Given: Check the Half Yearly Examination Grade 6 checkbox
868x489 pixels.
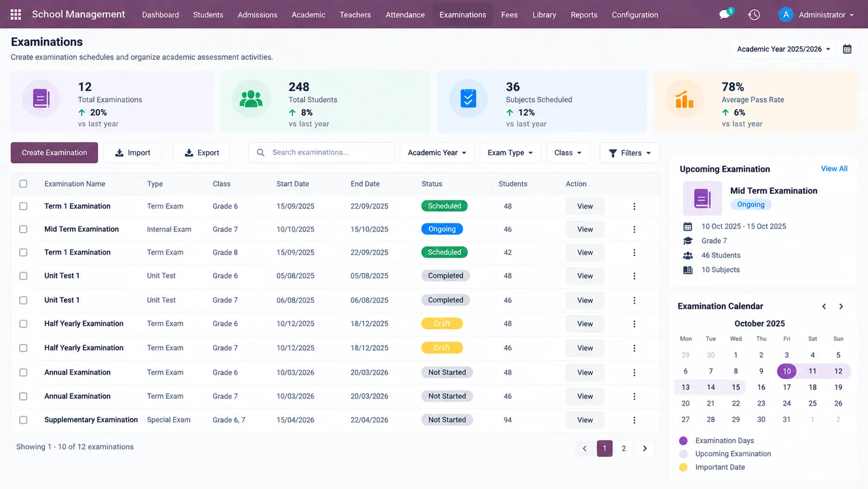Looking at the screenshot, I should 23,324.
